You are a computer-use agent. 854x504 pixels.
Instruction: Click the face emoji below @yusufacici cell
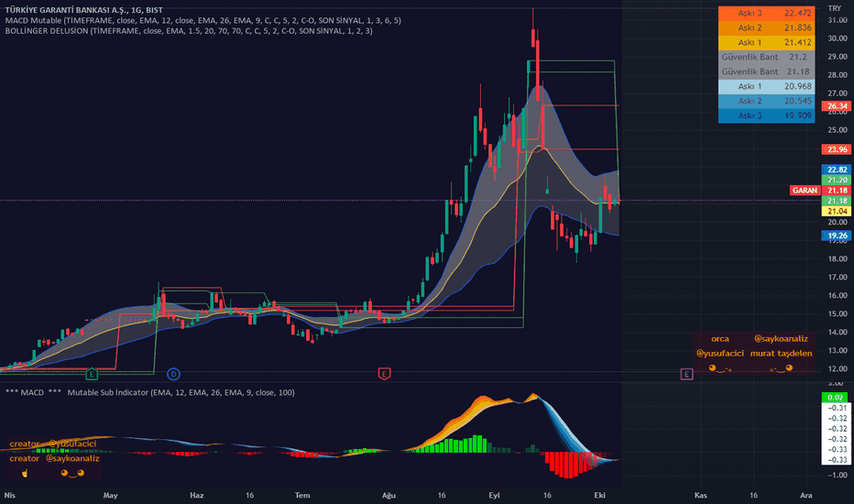tap(720, 368)
